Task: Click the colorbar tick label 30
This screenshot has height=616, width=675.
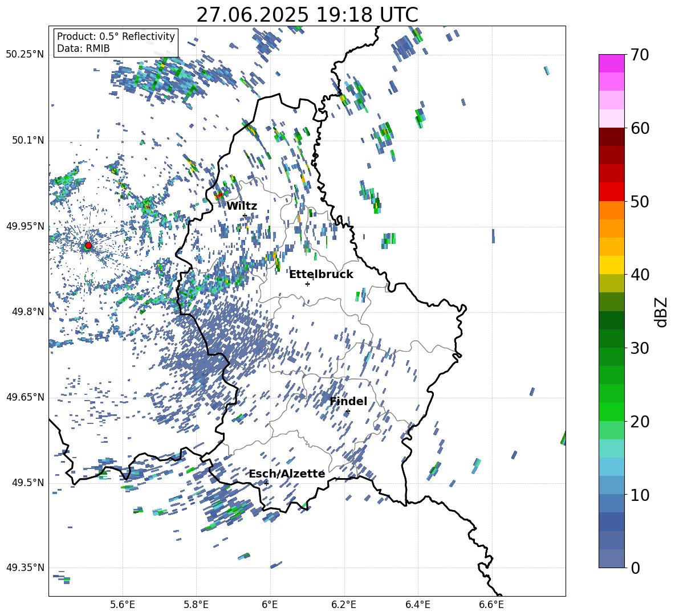Action: pos(640,348)
